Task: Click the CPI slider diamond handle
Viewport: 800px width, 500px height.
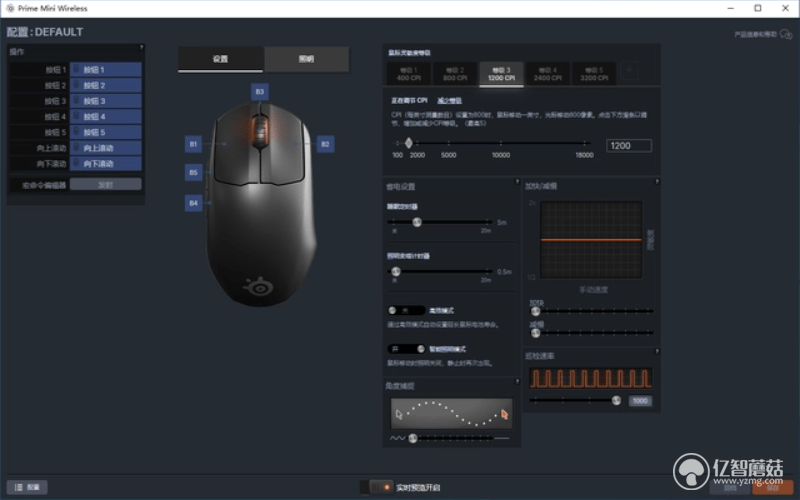Action: pyautogui.click(x=409, y=143)
